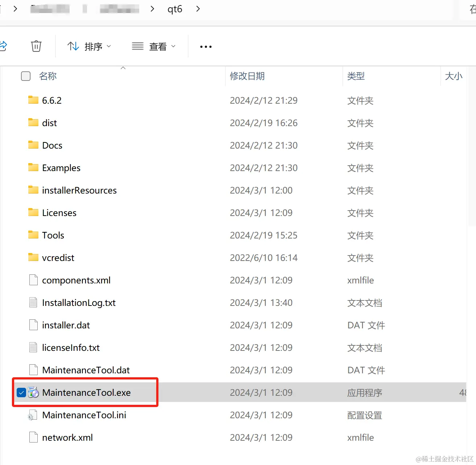Screen dimensions: 476x465
Task: Select the components.xml file name
Action: click(76, 280)
